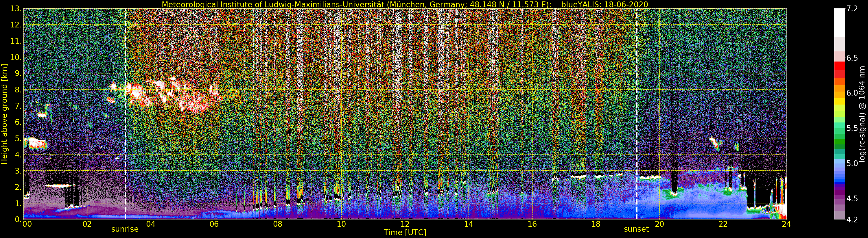
Task: Click the 'Height above ground [km]' axis label
Action: point(4,114)
